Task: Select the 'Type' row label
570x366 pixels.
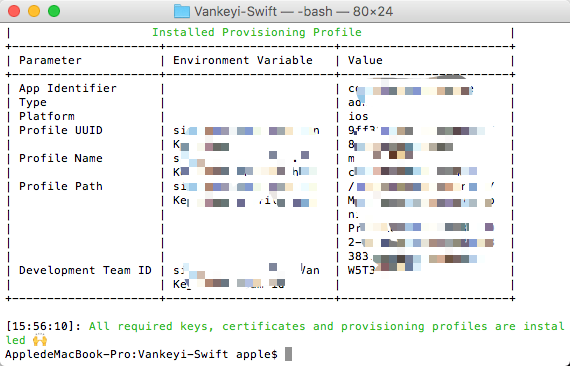Action: pos(33,102)
